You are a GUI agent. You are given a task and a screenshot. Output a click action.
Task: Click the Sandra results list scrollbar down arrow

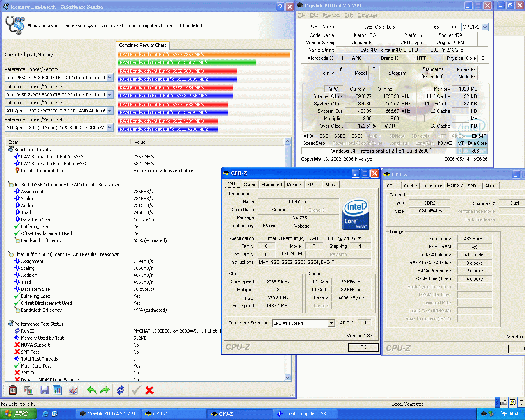coord(287,378)
